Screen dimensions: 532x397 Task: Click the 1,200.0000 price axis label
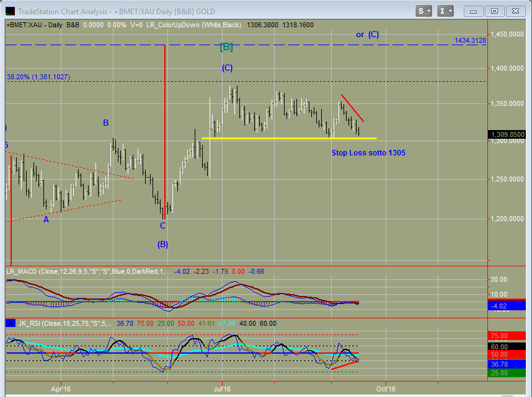click(x=507, y=219)
